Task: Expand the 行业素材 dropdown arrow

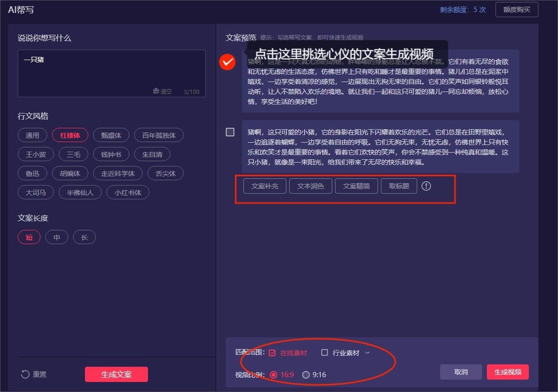Action: coord(368,352)
